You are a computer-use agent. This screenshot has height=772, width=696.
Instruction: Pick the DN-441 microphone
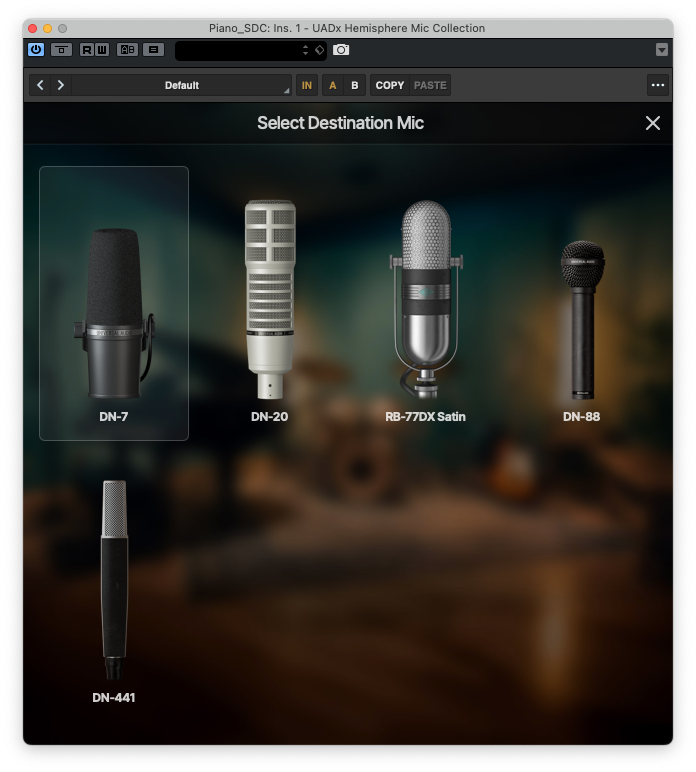[114, 590]
